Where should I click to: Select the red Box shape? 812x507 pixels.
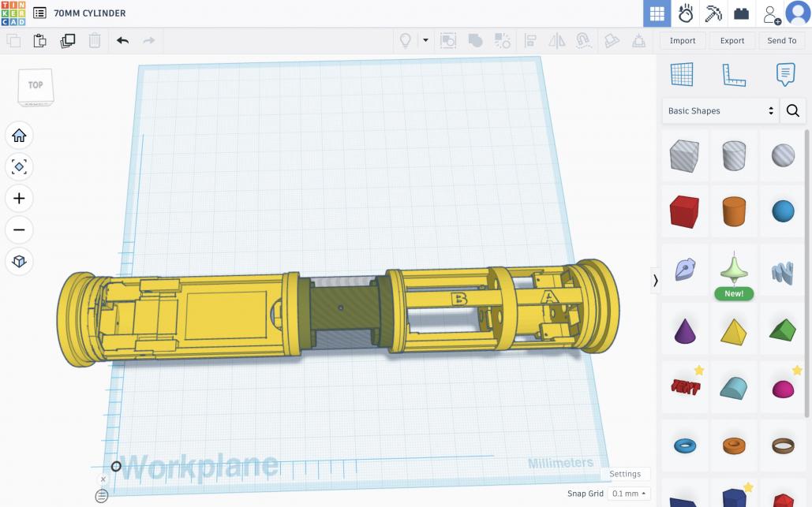(x=683, y=212)
